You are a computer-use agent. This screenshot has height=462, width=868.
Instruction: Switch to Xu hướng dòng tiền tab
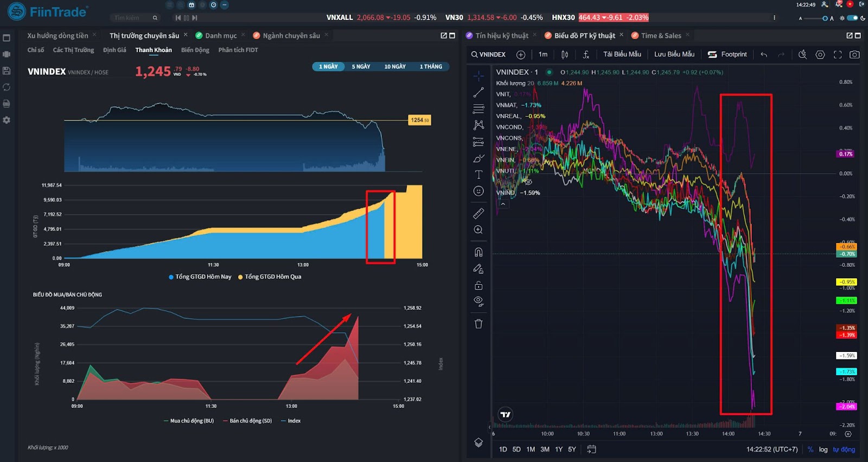(58, 35)
